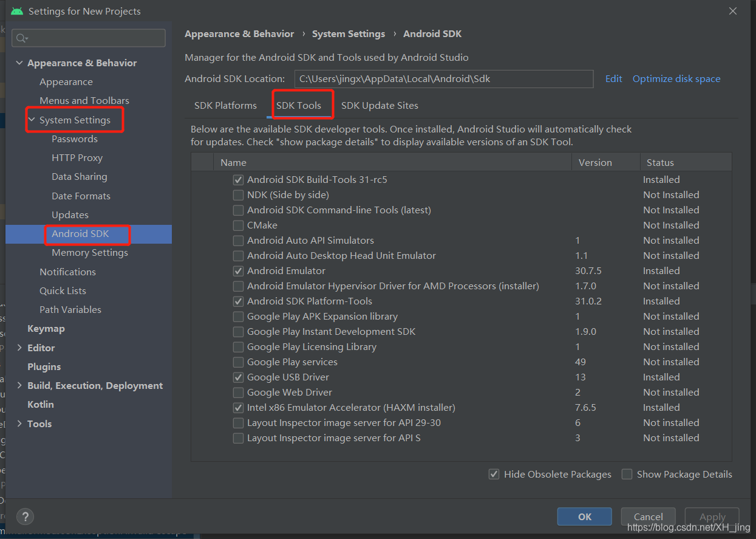Open Path Variables settings
This screenshot has height=539, width=756.
click(x=70, y=310)
